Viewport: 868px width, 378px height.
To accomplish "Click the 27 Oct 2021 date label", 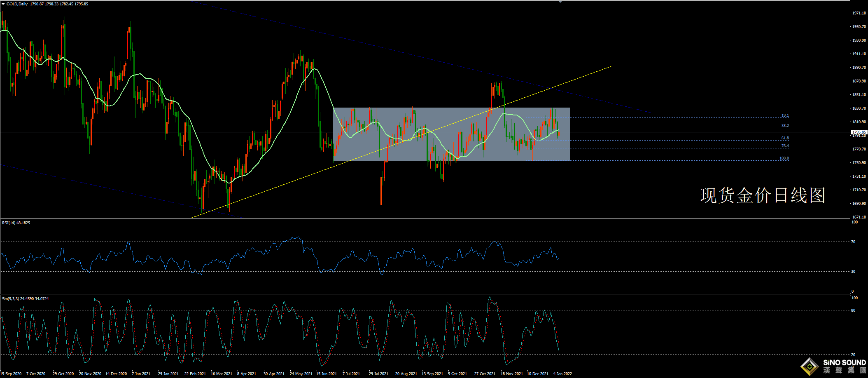I will [485, 374].
